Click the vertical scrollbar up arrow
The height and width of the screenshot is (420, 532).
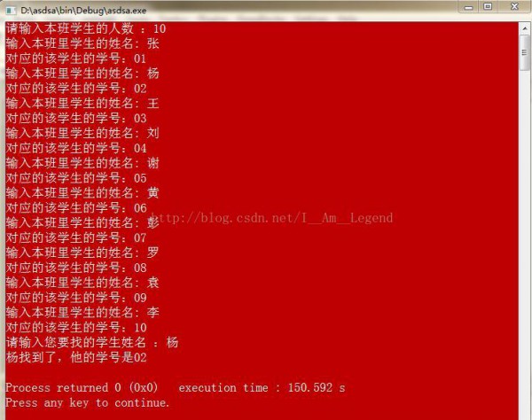pyautogui.click(x=525, y=29)
